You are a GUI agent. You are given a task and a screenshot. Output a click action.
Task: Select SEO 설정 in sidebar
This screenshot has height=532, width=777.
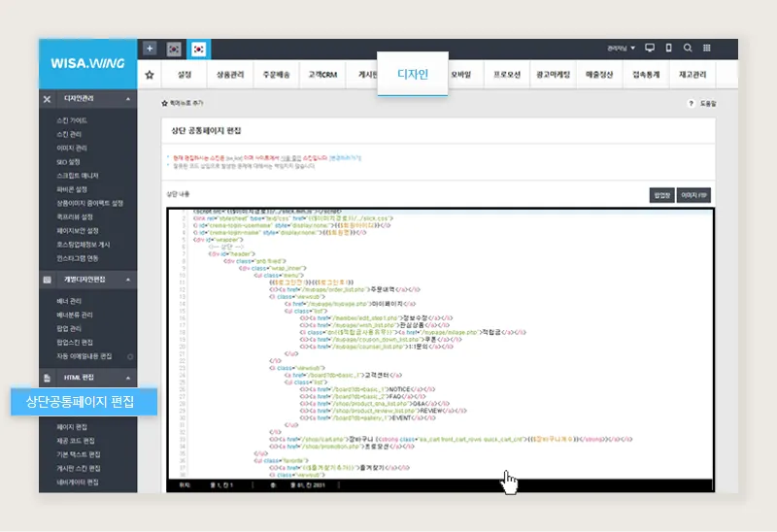click(x=68, y=162)
